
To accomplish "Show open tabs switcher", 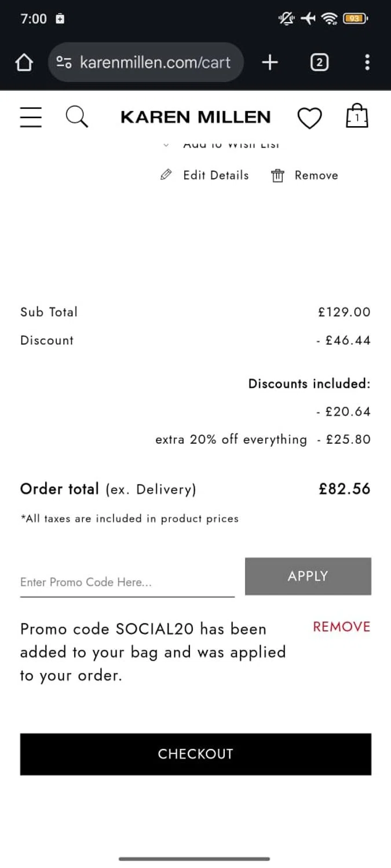I will coord(319,62).
